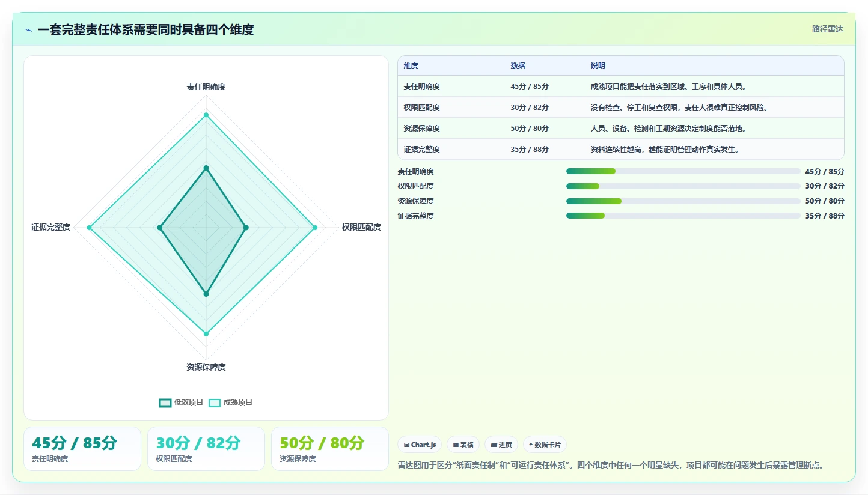Click the 进度 tag icon
Viewport: 868px width, 495px height.
point(494,445)
